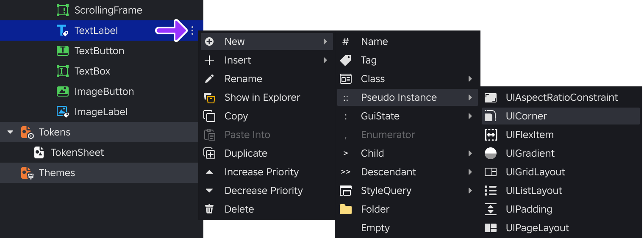Choose Increase Priority menu entry
The width and height of the screenshot is (644, 238).
click(x=267, y=172)
